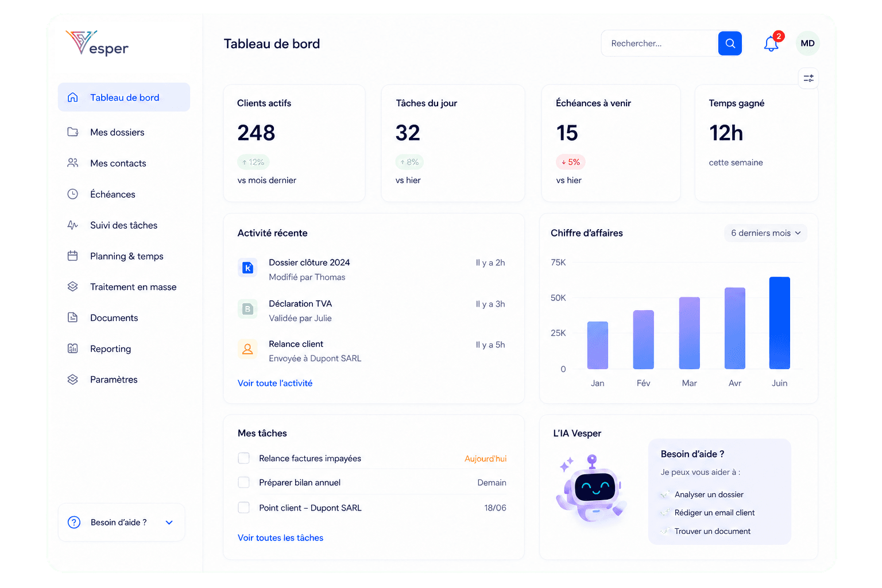
Task: Expand the Besoin d'aide sidebar panel
Action: [121, 523]
